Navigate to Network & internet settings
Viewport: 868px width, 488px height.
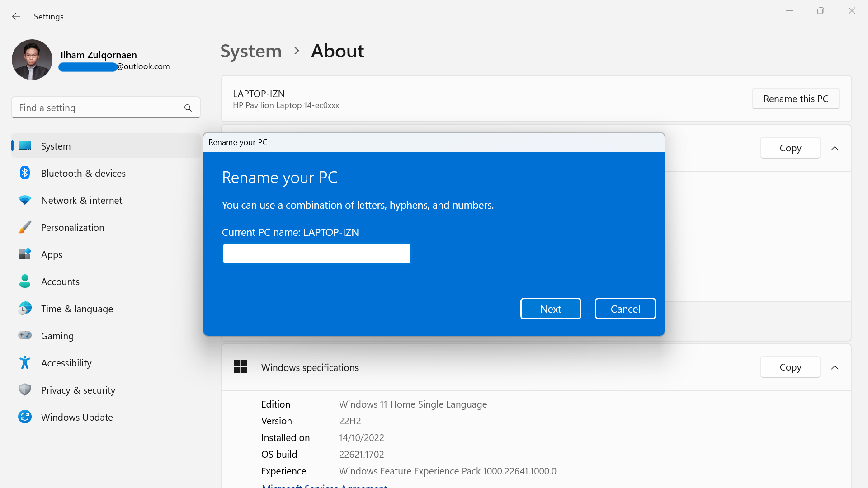click(82, 200)
